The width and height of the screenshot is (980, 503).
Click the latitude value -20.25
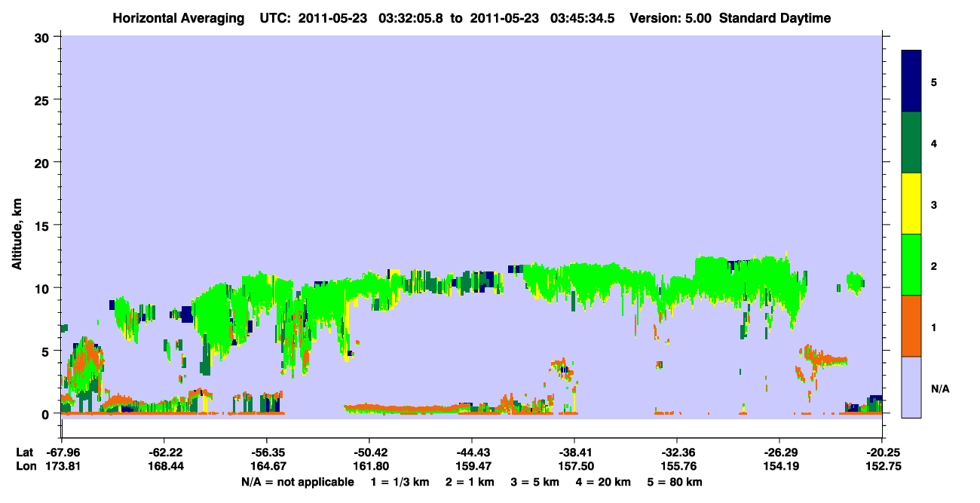[881, 452]
